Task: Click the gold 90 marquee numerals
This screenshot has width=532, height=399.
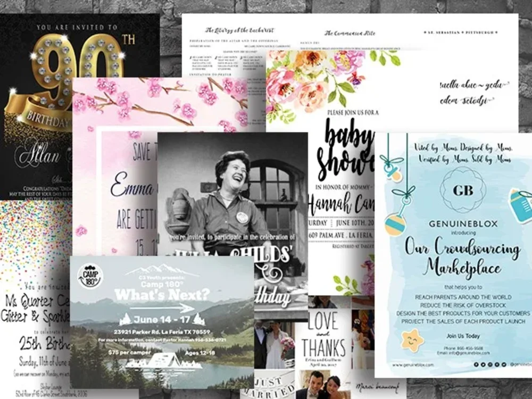Action: 78,68
